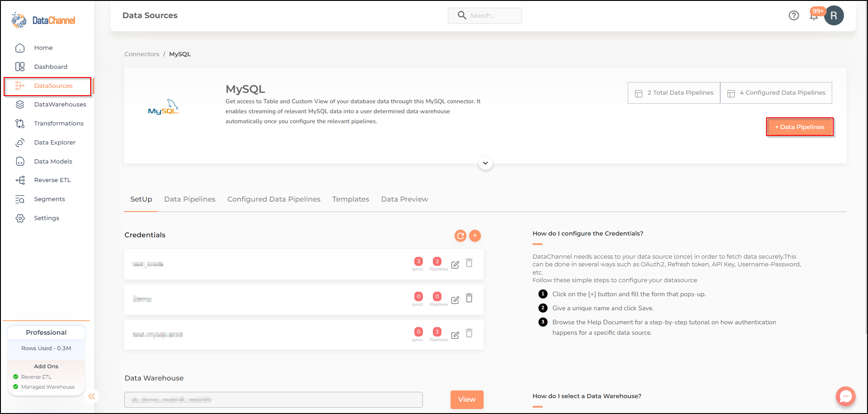
Task: Click the View button
Action: point(467,400)
